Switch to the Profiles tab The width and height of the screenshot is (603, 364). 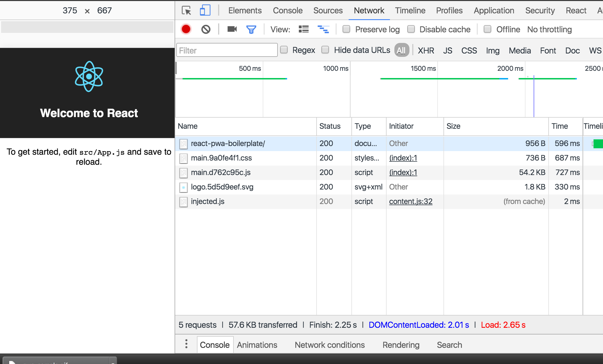[449, 11]
